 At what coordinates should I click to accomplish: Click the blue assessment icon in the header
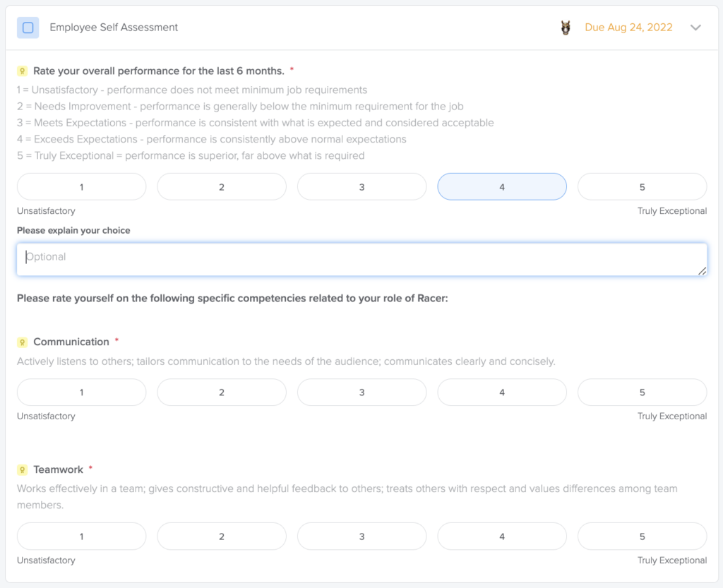pyautogui.click(x=28, y=28)
